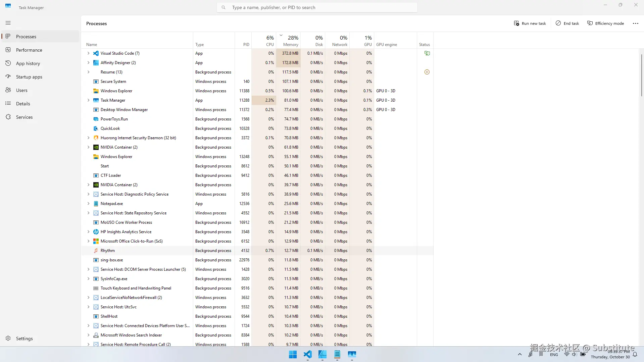This screenshot has width=644, height=362.
Task: Click the suspended pause status icon for Resume
Action: (x=427, y=72)
